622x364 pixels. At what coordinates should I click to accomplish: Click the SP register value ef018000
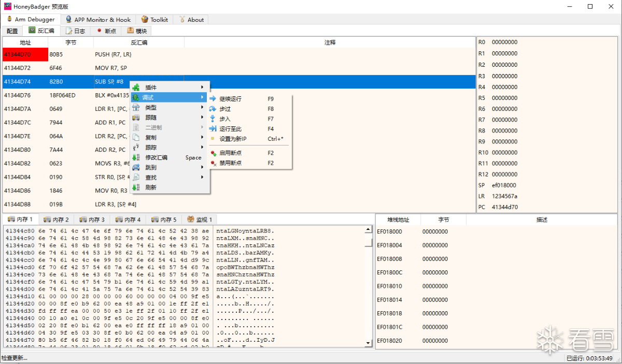click(504, 185)
